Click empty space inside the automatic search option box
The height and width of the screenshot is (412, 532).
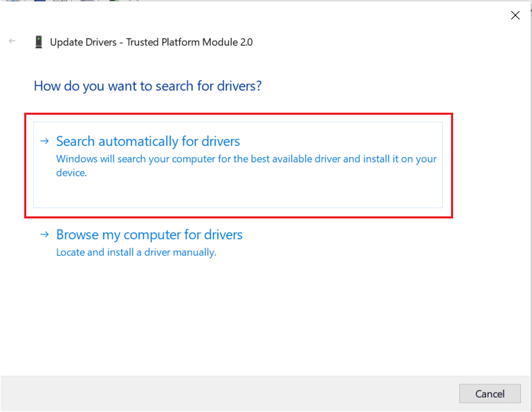(277, 194)
